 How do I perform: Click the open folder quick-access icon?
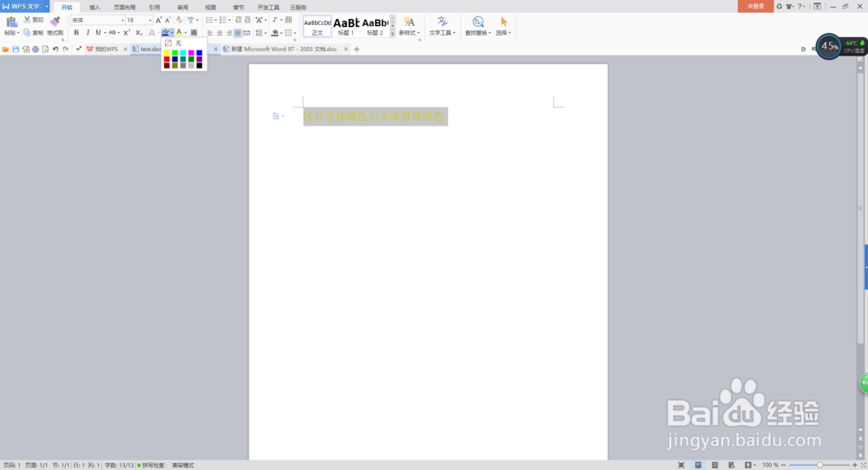point(5,49)
